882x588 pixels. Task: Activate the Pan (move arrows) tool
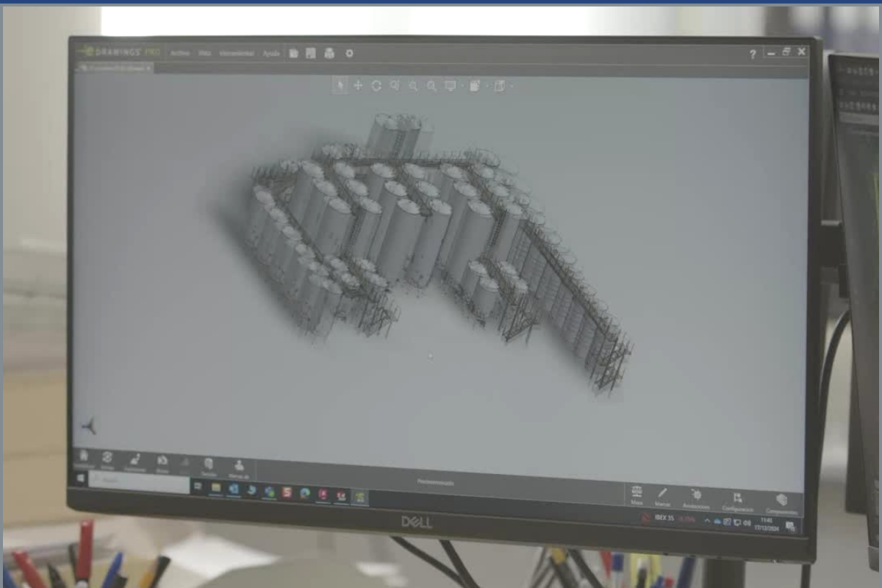(358, 85)
